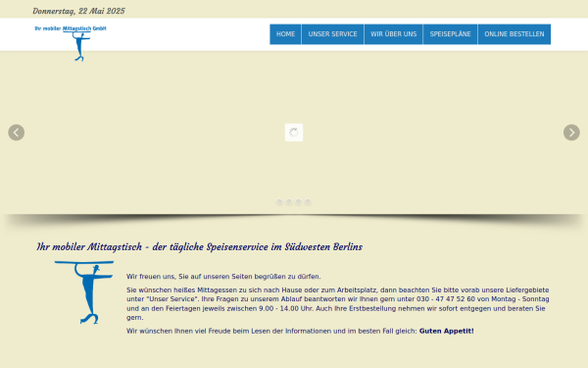
Task: Select the second slideshow dot
Action: tap(289, 202)
